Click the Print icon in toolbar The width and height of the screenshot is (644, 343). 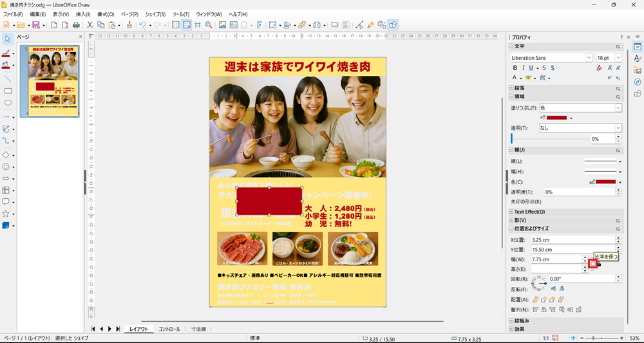76,24
